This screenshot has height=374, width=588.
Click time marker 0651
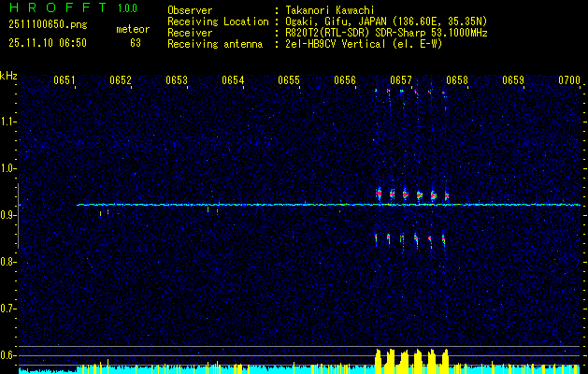[65, 79]
